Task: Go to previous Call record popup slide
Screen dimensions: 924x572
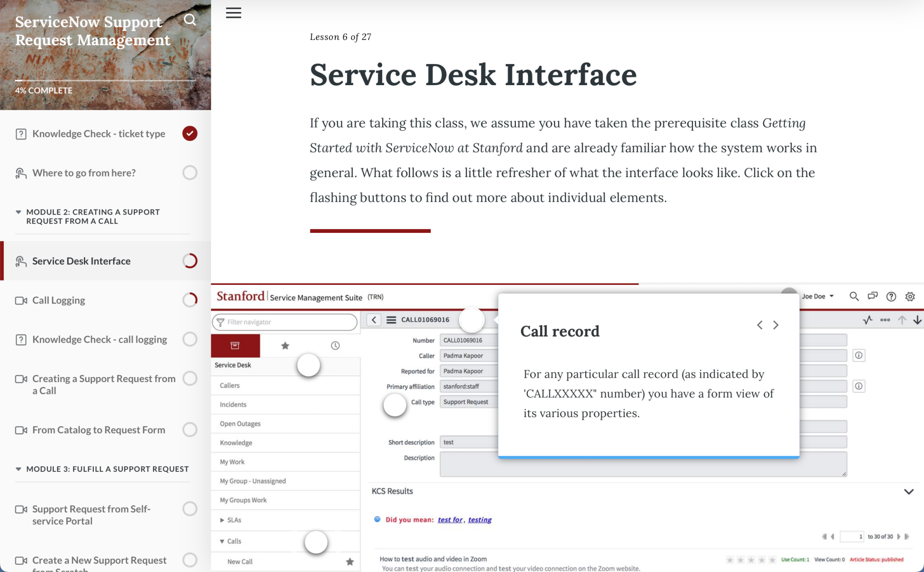Action: tap(759, 325)
